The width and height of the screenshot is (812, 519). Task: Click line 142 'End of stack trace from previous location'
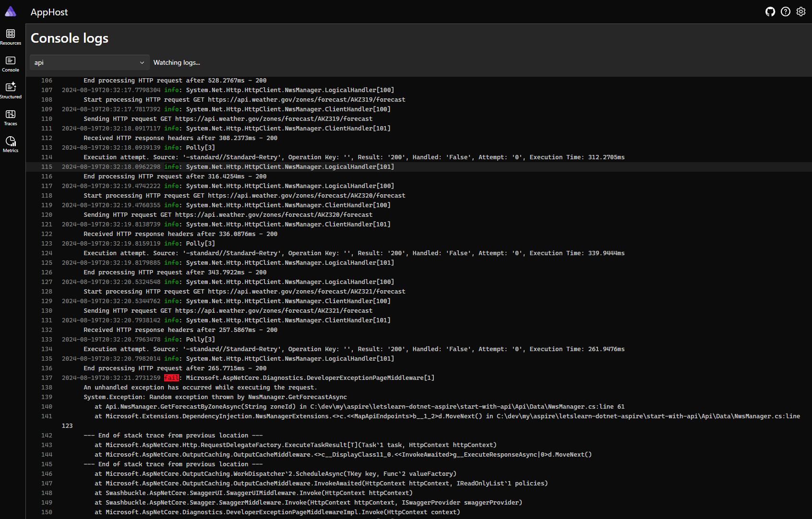point(173,436)
